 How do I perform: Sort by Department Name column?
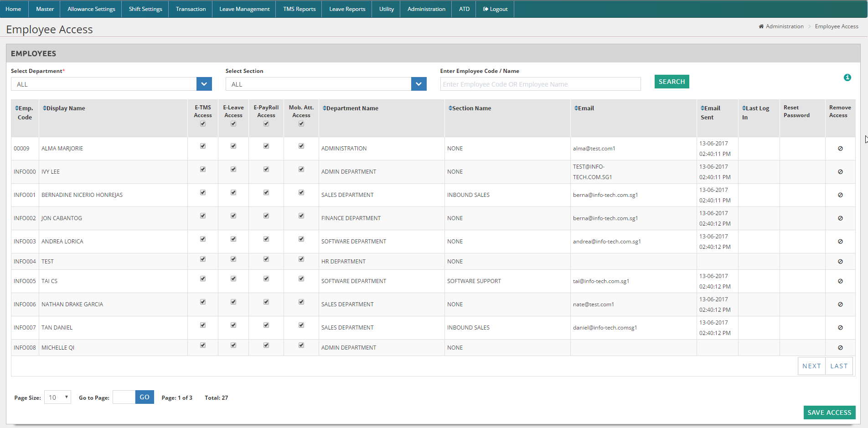pyautogui.click(x=351, y=108)
